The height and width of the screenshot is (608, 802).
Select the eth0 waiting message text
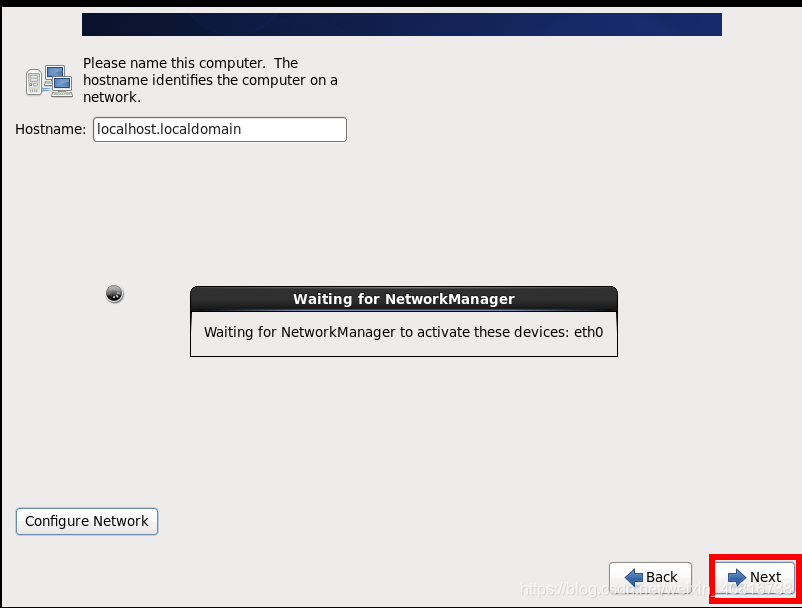[404, 332]
